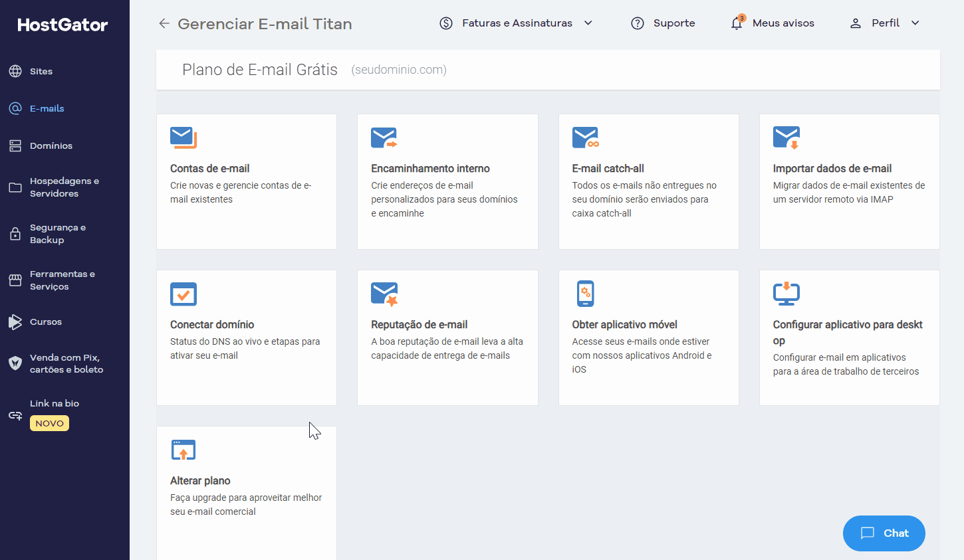
Task: Click 'Todos os e-mails não entregues' description
Action: [644, 199]
